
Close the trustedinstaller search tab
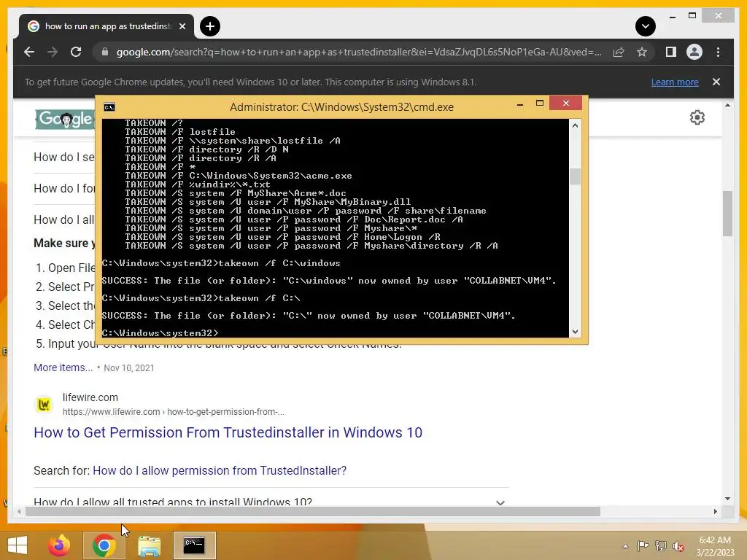pos(182,26)
